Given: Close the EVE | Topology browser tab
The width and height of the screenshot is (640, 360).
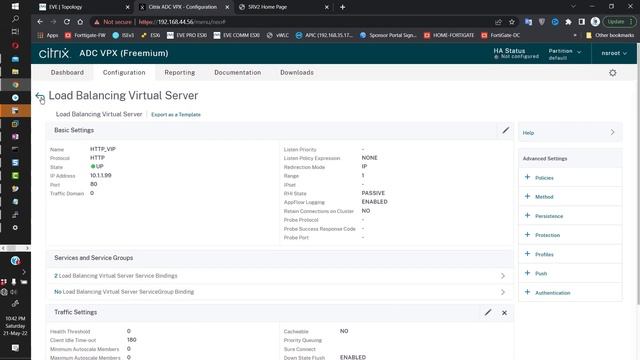Looking at the screenshot, I should [127, 7].
